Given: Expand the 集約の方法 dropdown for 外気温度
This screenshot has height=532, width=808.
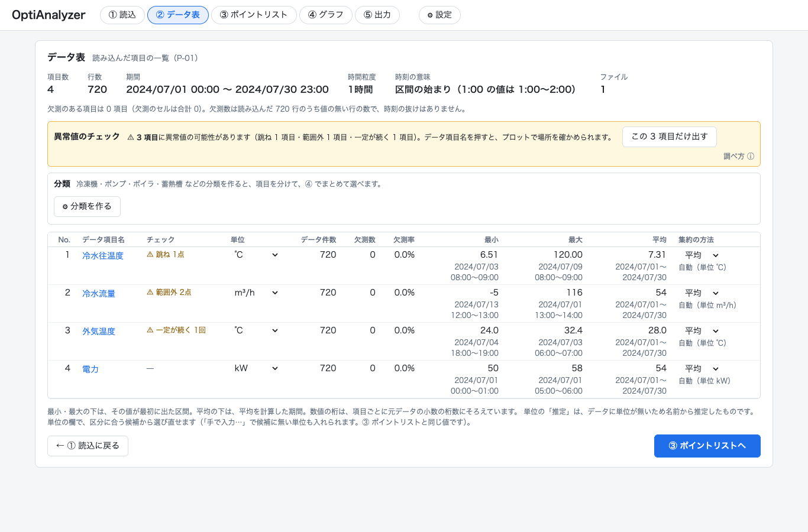Looking at the screenshot, I should (701, 330).
